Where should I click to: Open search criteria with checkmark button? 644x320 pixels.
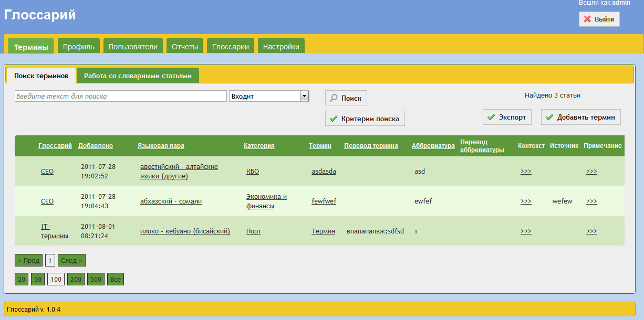tap(365, 119)
